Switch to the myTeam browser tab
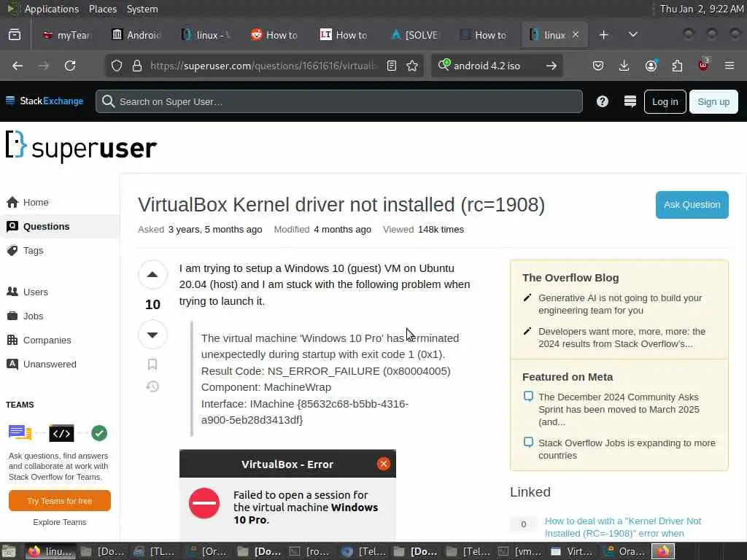This screenshot has height=560, width=747. (67, 35)
